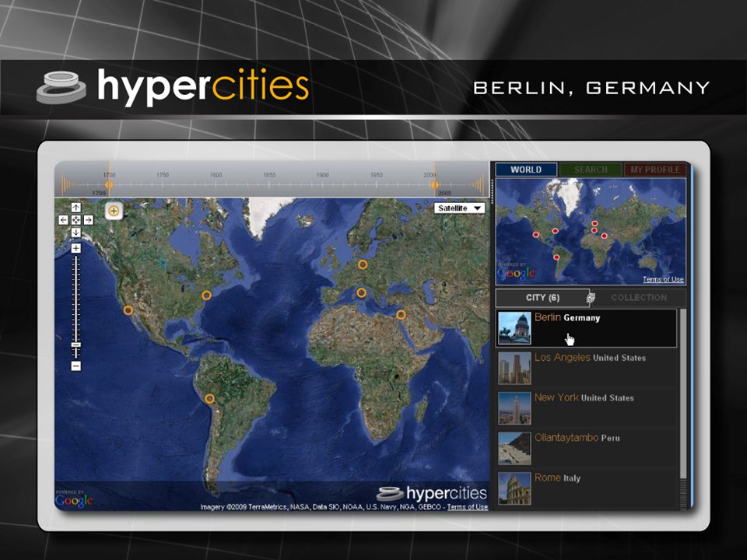This screenshot has width=747, height=560.
Task: Select the Berlin marker on the main map
Action: 363,264
